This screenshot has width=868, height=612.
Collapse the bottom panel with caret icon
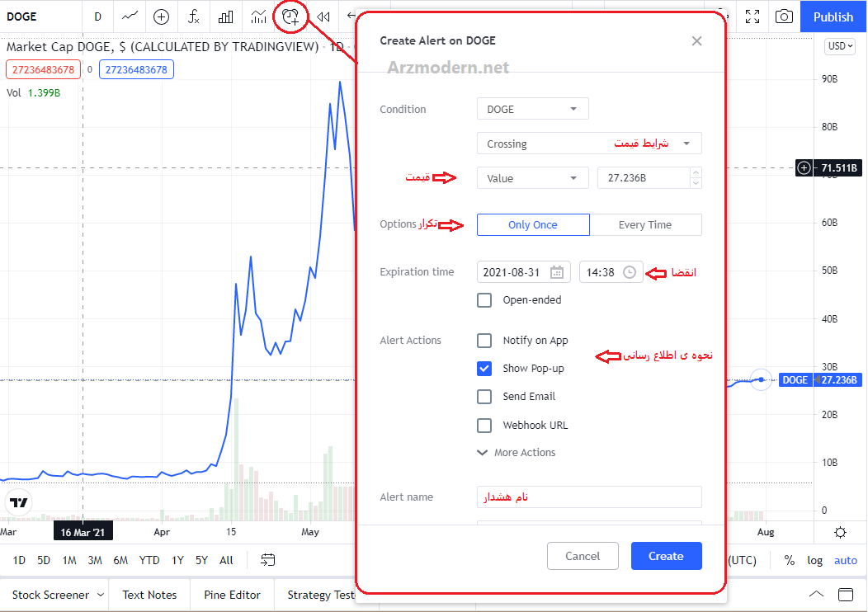(x=816, y=595)
